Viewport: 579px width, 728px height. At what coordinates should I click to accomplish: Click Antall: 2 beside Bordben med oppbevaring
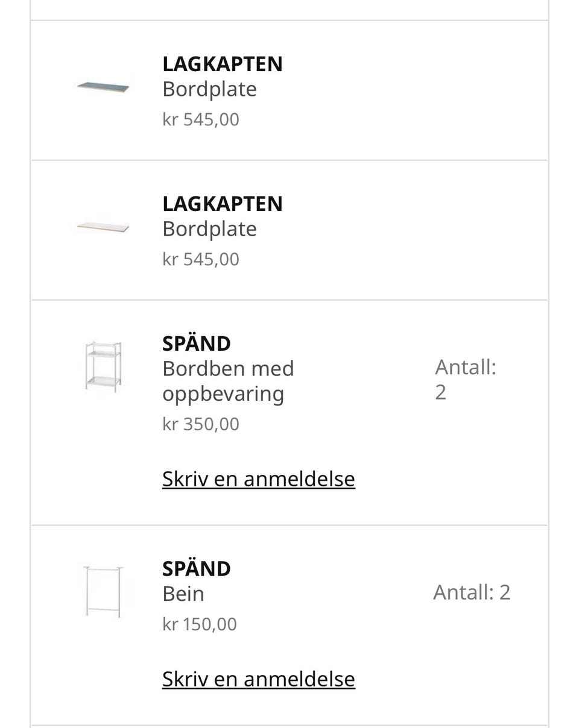[x=466, y=380]
